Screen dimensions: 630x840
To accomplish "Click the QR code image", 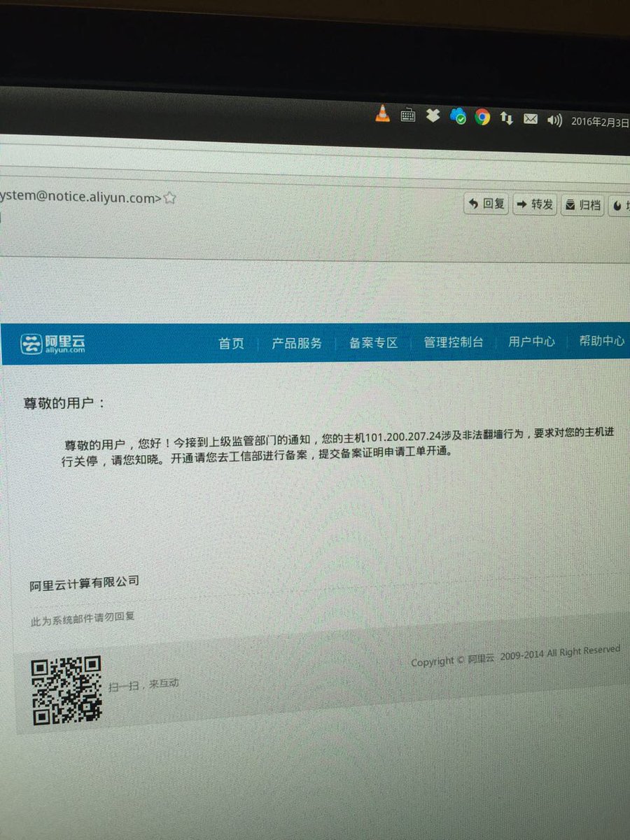I will coord(67,690).
